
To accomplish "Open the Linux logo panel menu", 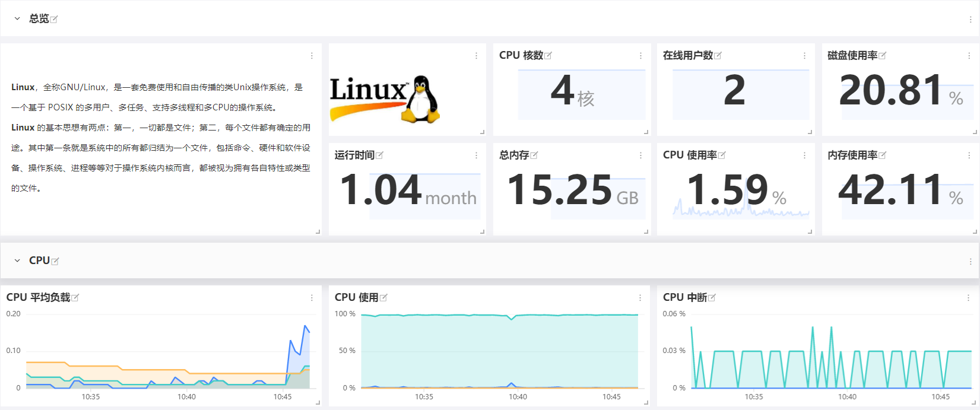I will coord(476,56).
